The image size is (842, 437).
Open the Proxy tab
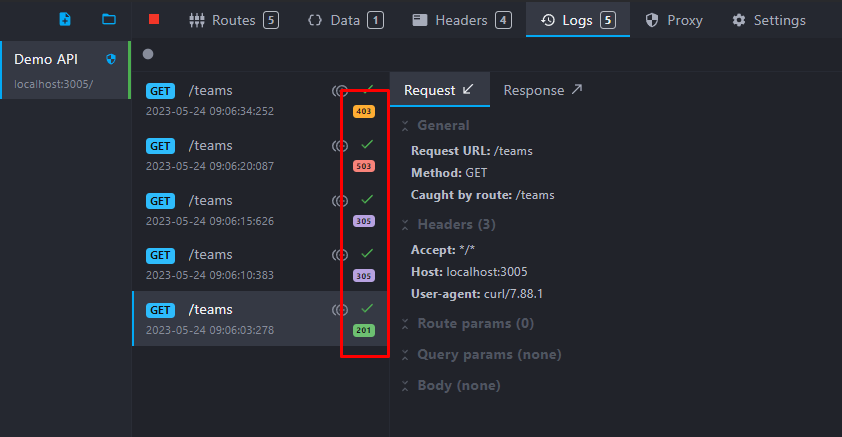pos(677,20)
